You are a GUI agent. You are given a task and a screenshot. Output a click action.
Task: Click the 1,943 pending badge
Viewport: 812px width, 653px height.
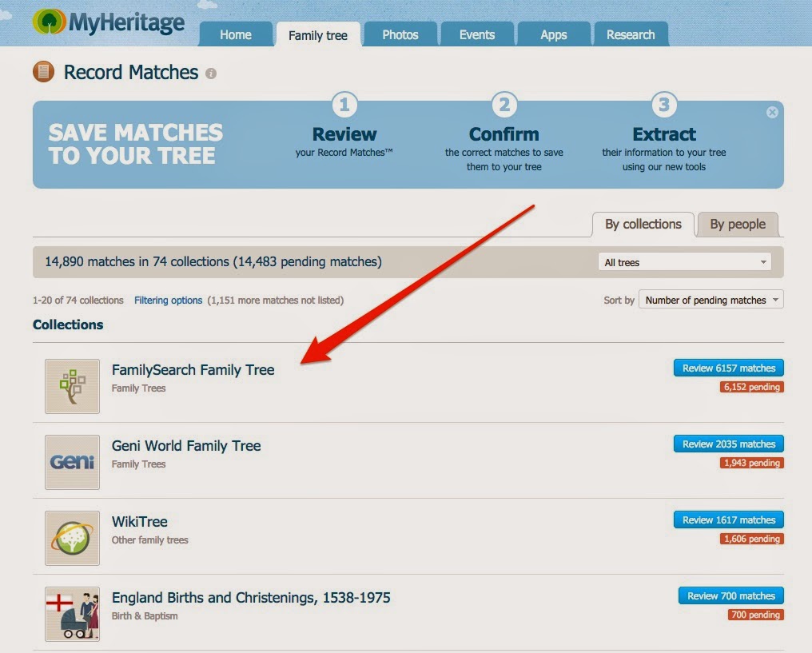point(751,463)
